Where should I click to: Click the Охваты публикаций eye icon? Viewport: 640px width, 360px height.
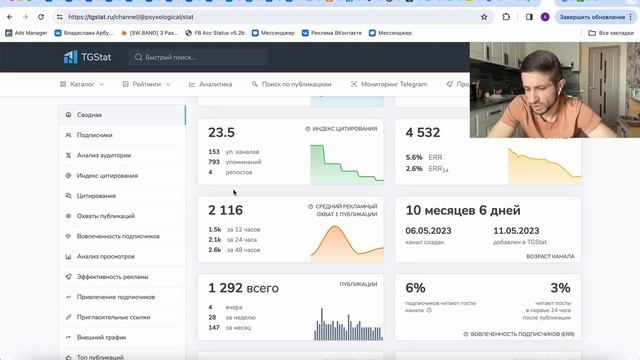click(68, 216)
